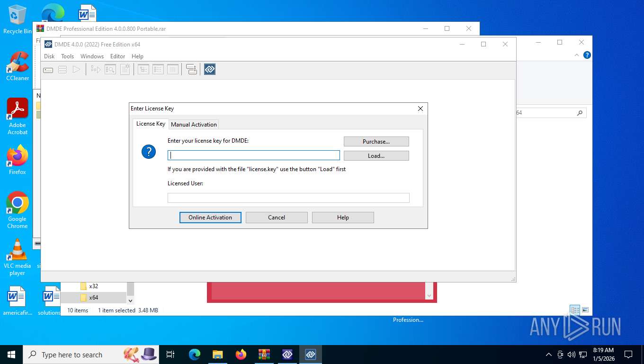Image resolution: width=644 pixels, height=364 pixels.
Task: Open the Help menu in DMDE
Action: point(137,56)
